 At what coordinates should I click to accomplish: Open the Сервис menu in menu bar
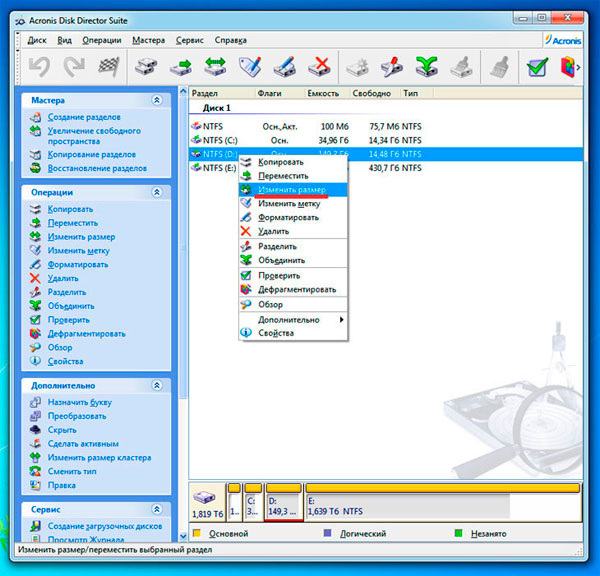(189, 40)
